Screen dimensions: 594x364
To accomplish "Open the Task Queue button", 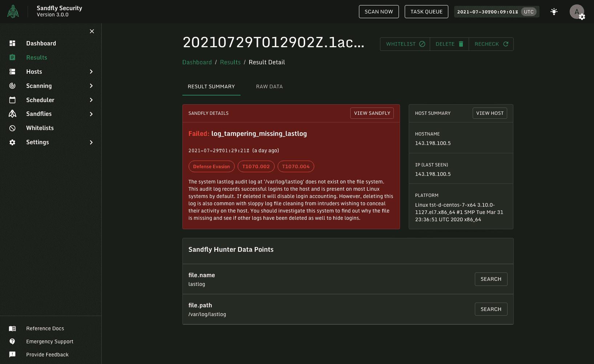I will point(427,12).
